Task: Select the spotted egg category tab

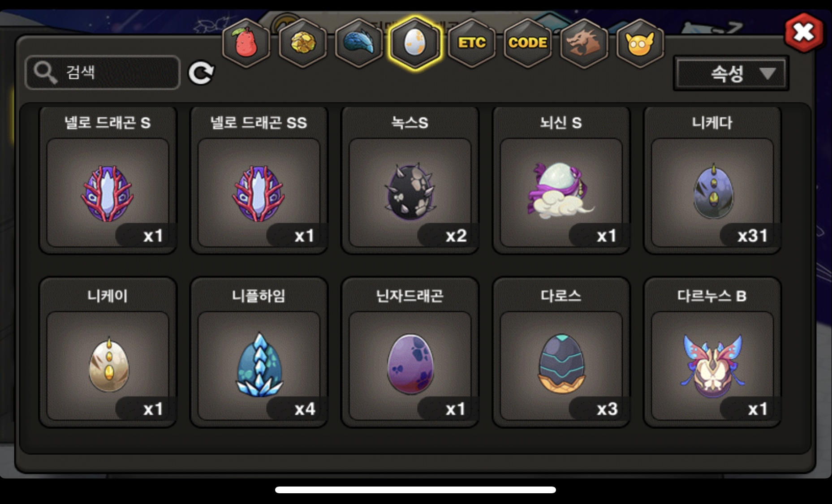Action: pos(415,43)
